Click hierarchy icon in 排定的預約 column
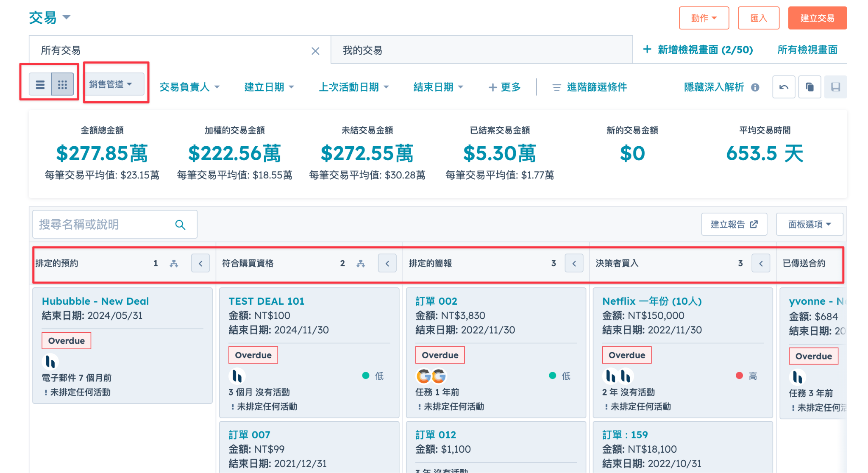The width and height of the screenshot is (868, 473). click(174, 264)
